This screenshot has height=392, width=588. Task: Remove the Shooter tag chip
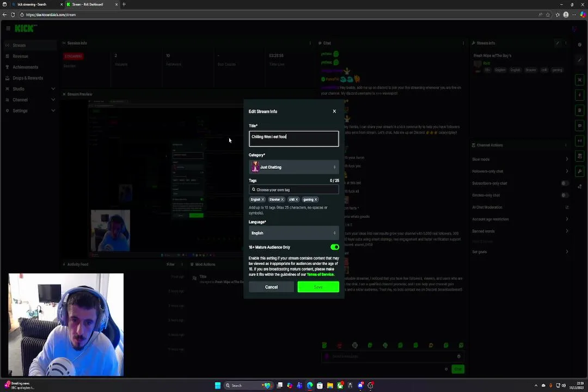click(283, 200)
